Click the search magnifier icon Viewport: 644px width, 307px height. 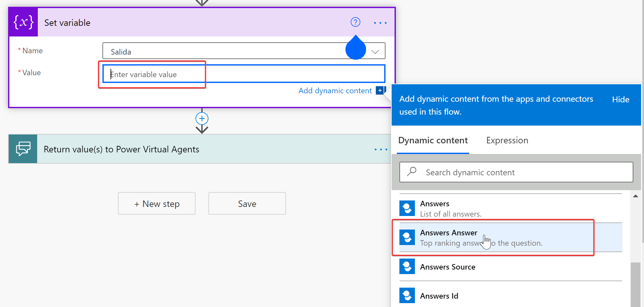click(x=412, y=172)
